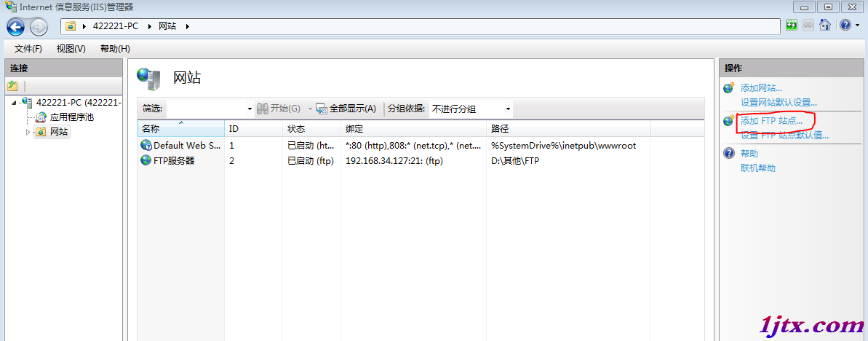Go back with the blue Back arrow

click(x=15, y=27)
